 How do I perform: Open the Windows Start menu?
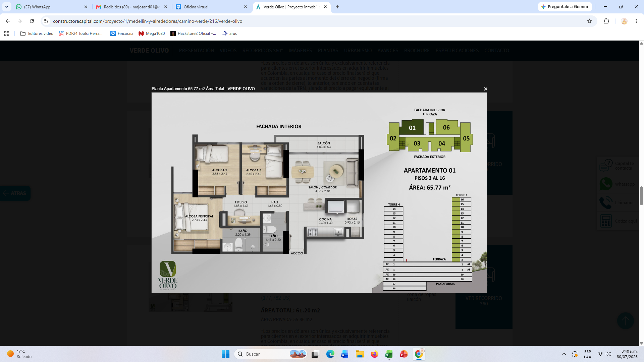click(225, 354)
